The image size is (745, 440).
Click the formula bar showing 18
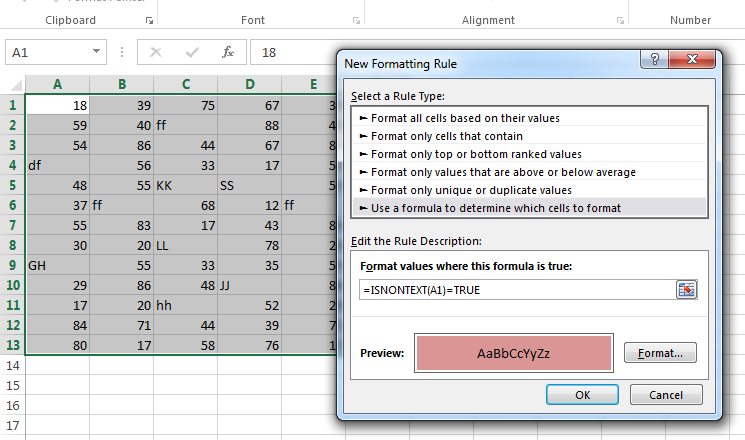coord(294,52)
